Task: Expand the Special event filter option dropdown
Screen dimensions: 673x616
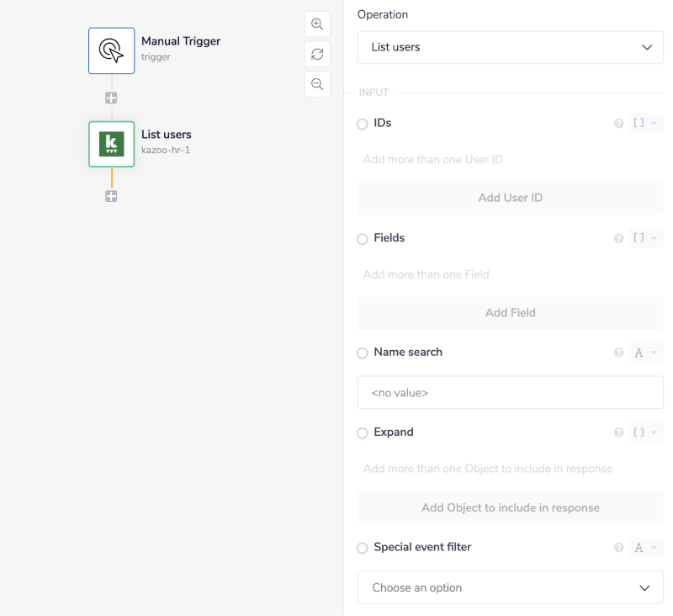Action: click(x=510, y=587)
